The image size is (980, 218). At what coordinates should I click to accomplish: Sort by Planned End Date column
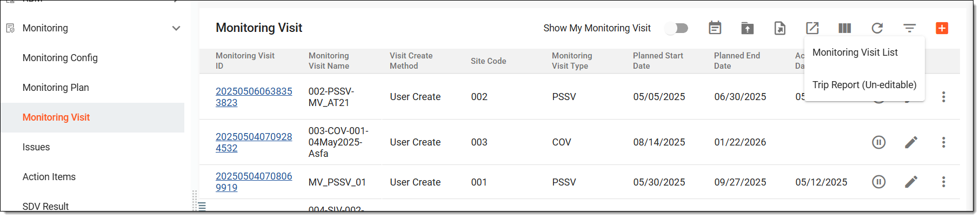point(737,61)
